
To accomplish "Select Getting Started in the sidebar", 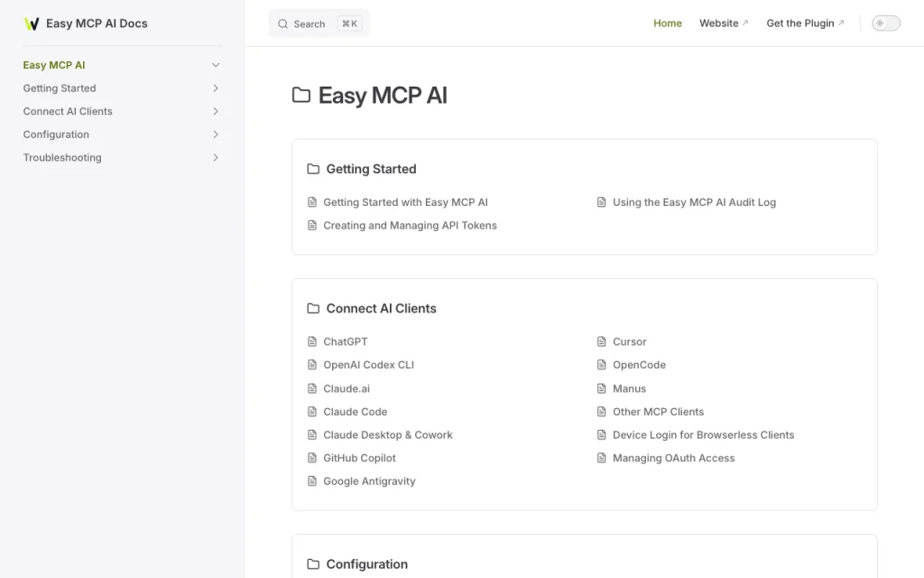I will point(60,88).
